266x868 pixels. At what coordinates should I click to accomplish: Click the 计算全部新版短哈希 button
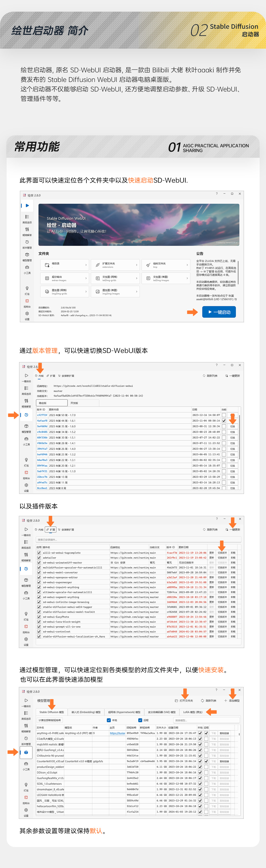tap(50, 720)
